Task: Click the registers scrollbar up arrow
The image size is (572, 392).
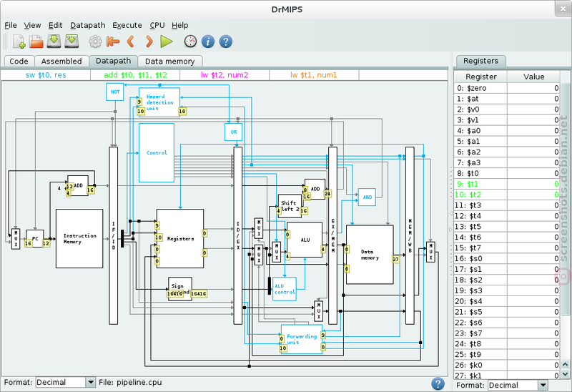Action: (565, 364)
